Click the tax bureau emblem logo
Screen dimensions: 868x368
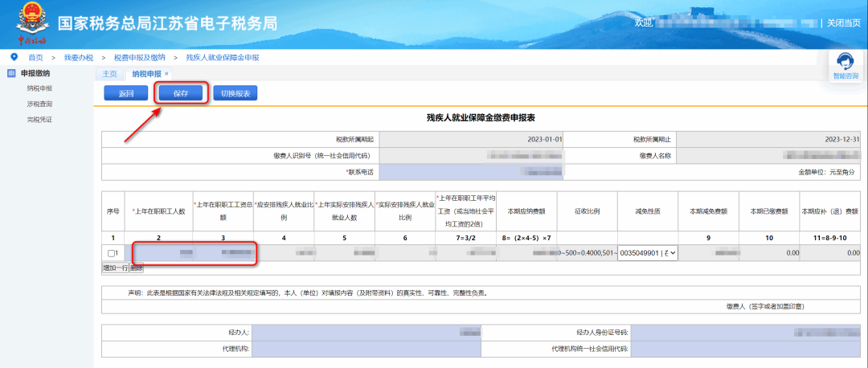coord(31,24)
